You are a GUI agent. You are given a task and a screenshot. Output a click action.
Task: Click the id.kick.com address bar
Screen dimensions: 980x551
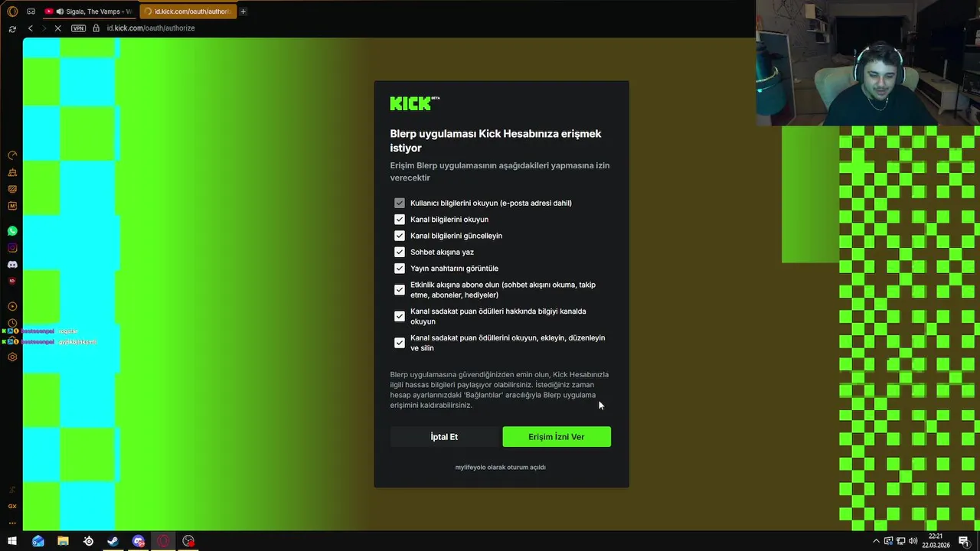coord(151,28)
